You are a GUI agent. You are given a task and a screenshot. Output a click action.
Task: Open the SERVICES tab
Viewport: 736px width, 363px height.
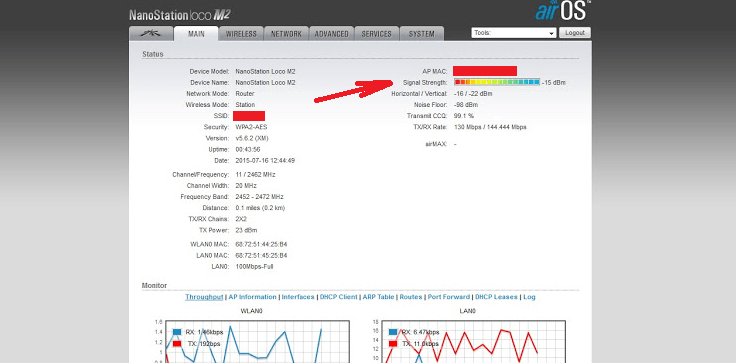[376, 34]
